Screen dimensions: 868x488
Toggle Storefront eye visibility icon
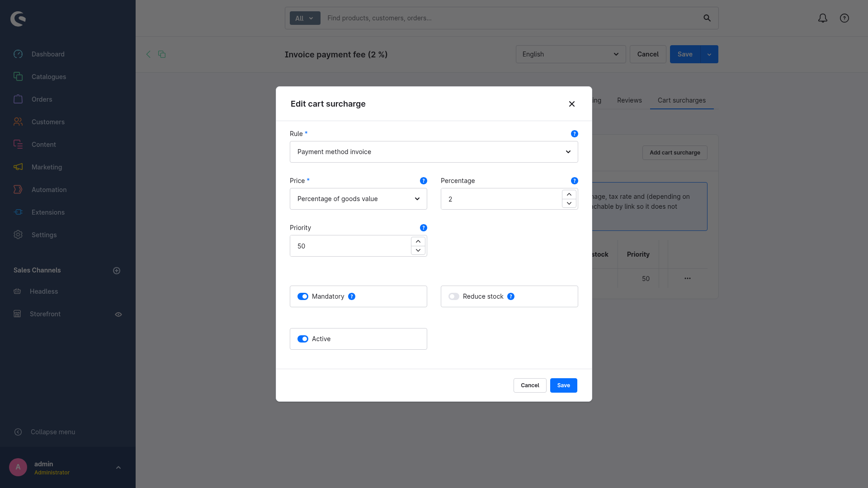click(118, 314)
